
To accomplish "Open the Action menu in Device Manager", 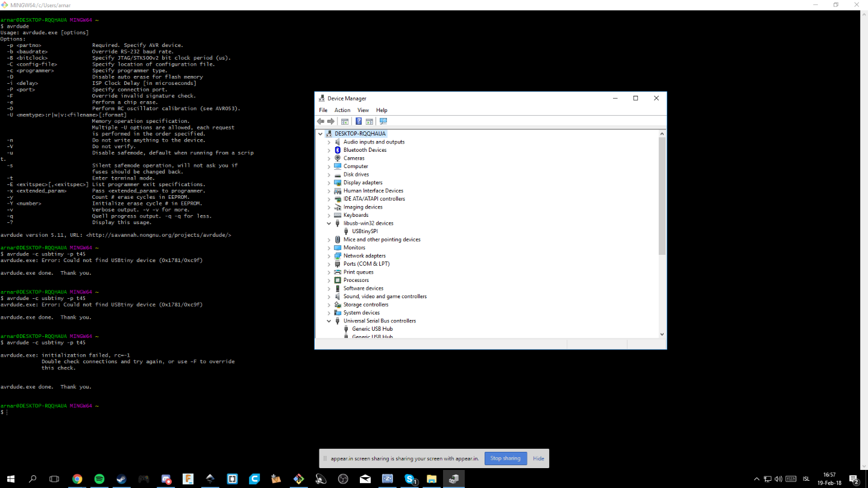I will pos(342,110).
